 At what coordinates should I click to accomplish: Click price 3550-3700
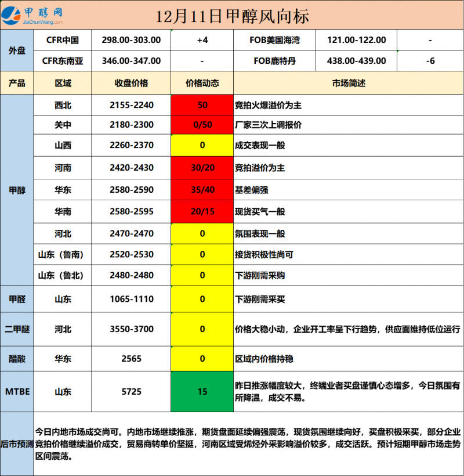pos(132,329)
